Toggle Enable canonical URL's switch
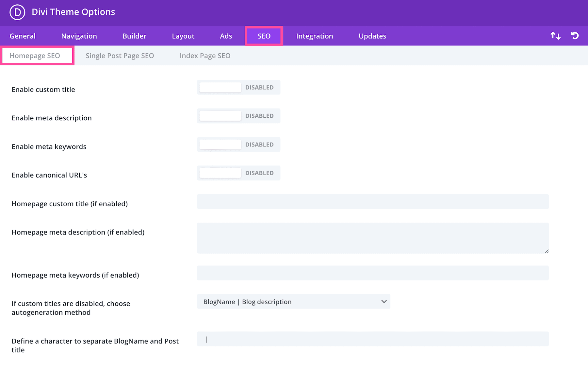Image resolution: width=588 pixels, height=372 pixels. coord(238,173)
